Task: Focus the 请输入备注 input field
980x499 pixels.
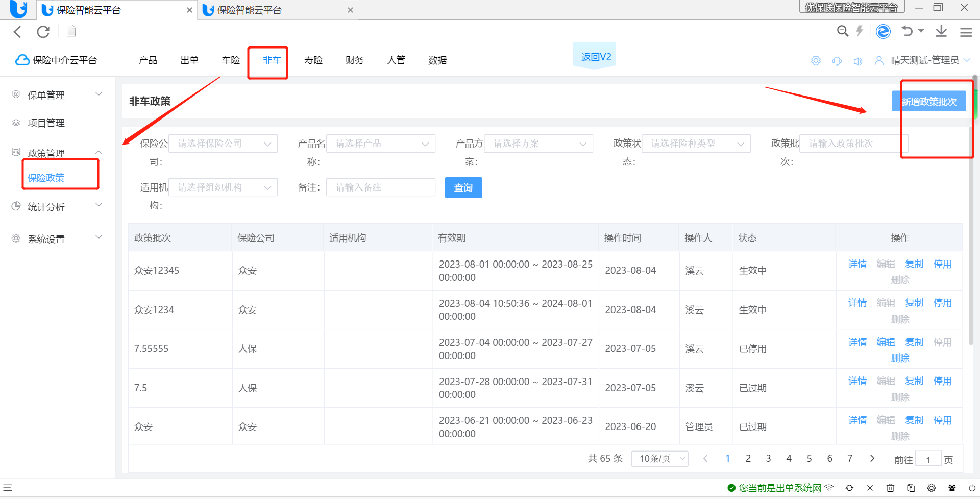Action: tap(381, 187)
